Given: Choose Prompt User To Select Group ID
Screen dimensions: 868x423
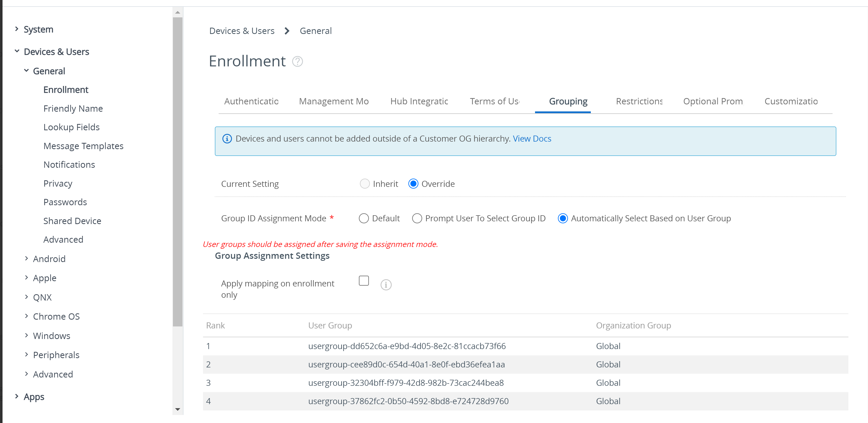Looking at the screenshot, I should (x=417, y=219).
